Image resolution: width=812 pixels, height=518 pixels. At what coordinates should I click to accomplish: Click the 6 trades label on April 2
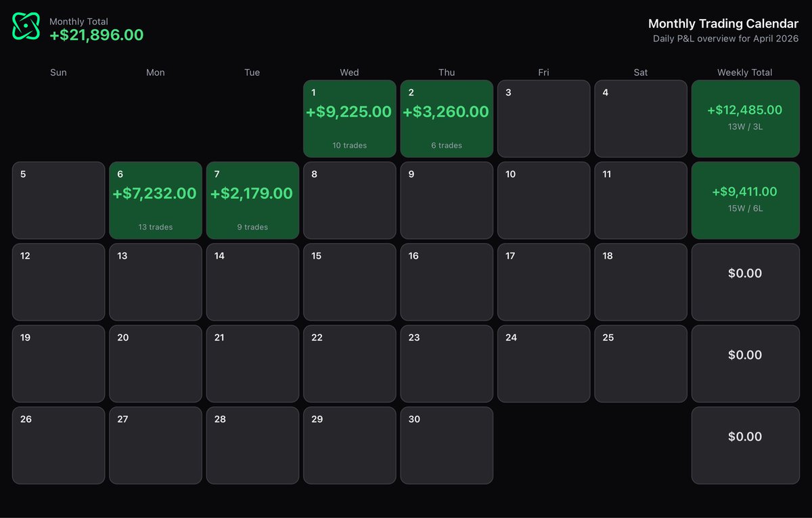[x=447, y=146]
